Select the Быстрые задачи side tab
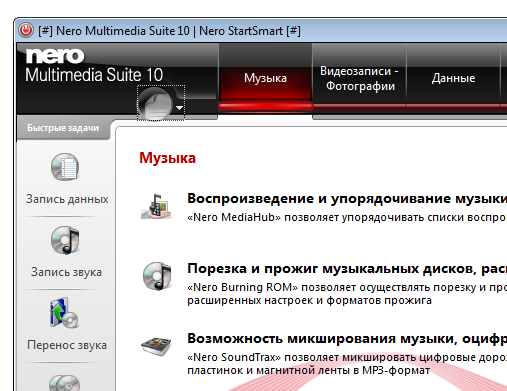This screenshot has width=507, height=391. pos(63,128)
